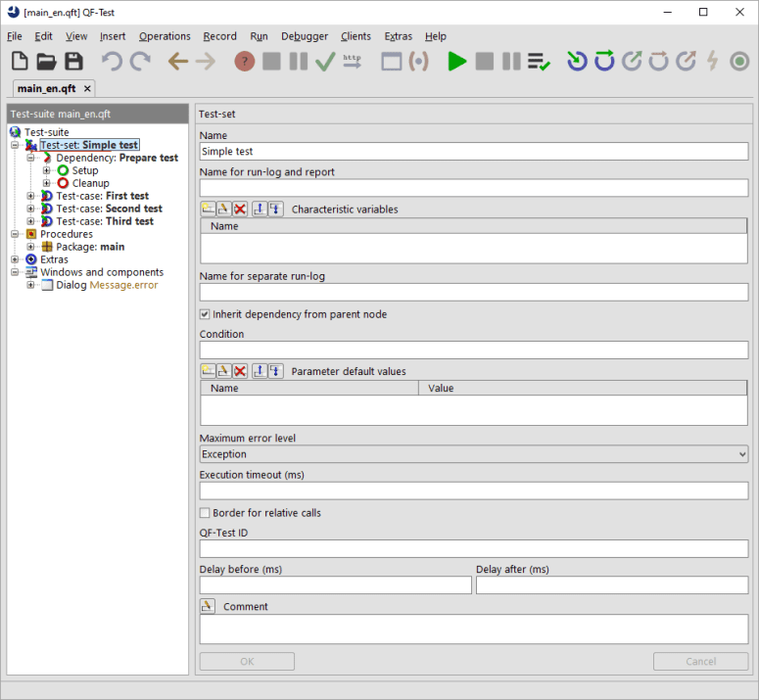Delete Parameter default values row
The image size is (759, 700).
click(240, 371)
